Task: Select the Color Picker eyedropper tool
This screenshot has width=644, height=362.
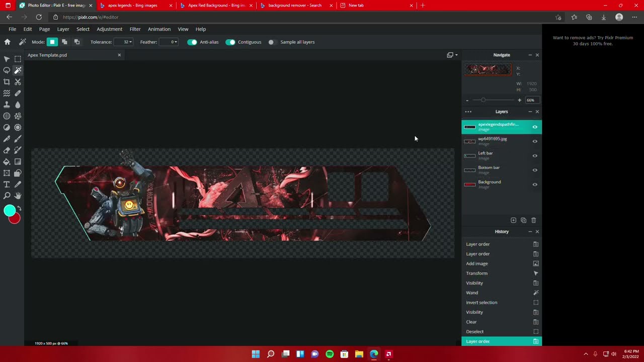Action: point(18,185)
